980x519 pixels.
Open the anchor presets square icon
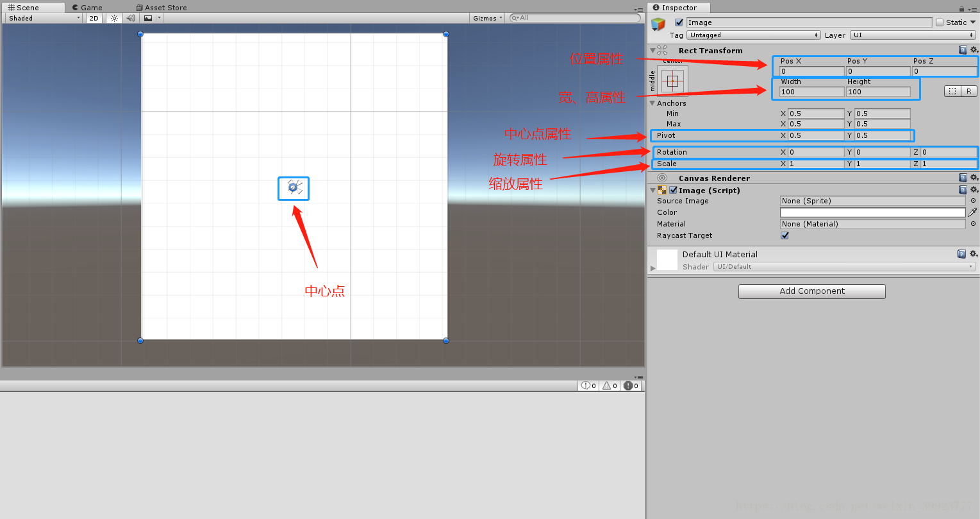click(672, 81)
